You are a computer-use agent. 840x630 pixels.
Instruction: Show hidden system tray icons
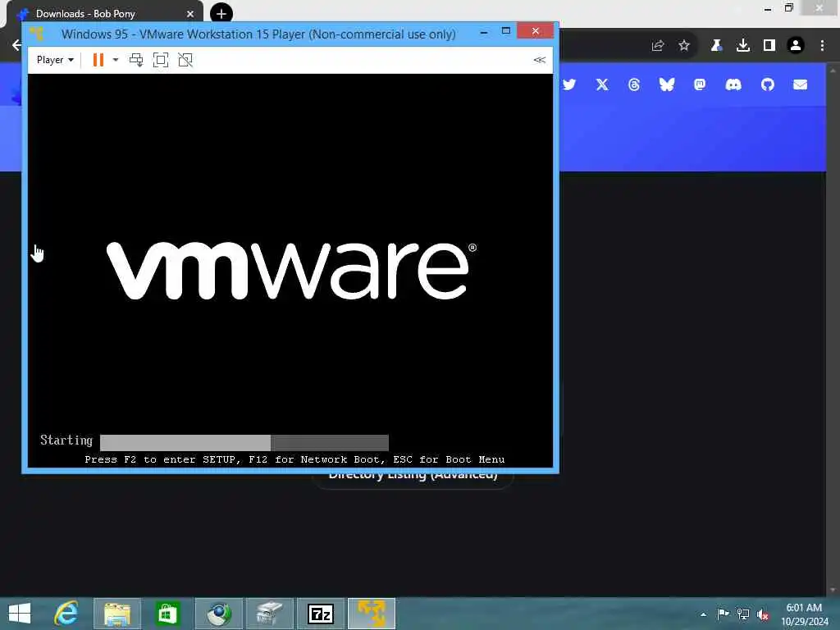click(703, 614)
